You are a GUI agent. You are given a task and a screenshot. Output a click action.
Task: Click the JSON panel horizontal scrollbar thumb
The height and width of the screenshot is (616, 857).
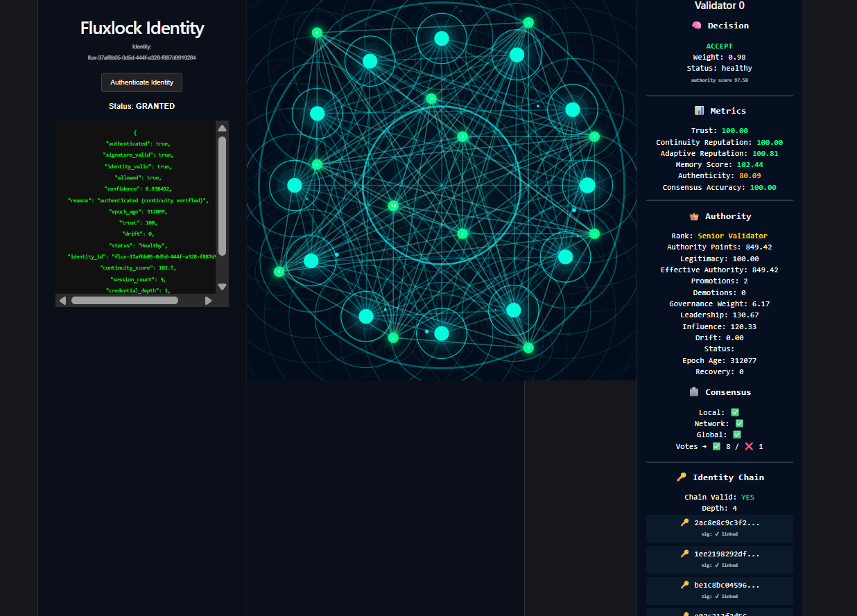point(125,300)
